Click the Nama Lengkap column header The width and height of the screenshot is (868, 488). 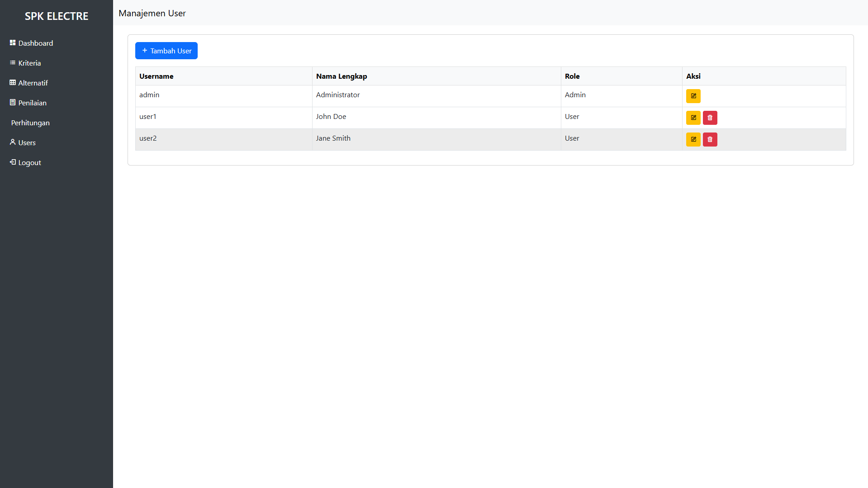pos(436,76)
